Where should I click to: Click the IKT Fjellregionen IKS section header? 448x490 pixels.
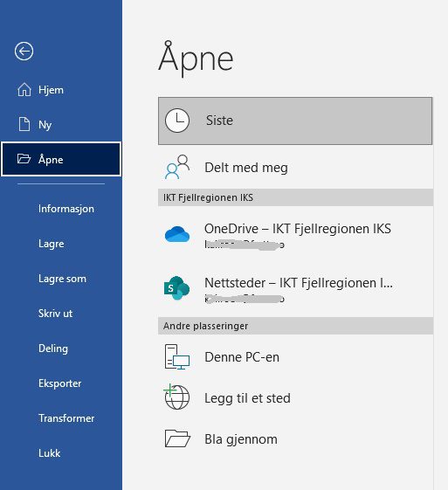pos(295,197)
